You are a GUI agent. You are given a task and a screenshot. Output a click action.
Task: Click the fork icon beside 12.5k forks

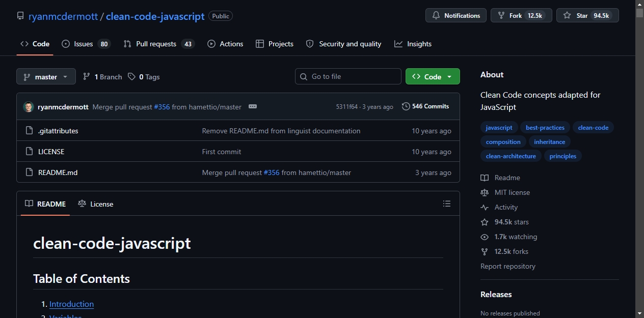point(485,251)
